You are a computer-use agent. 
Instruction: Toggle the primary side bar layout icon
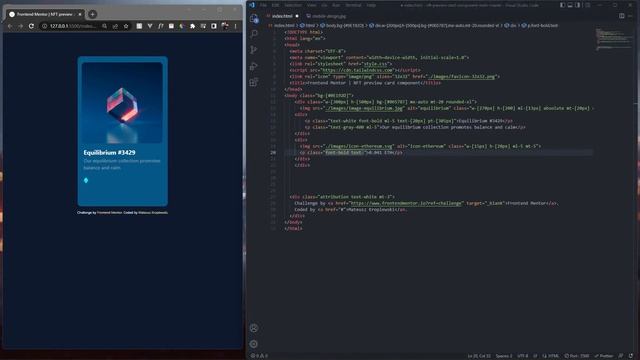(562, 5)
